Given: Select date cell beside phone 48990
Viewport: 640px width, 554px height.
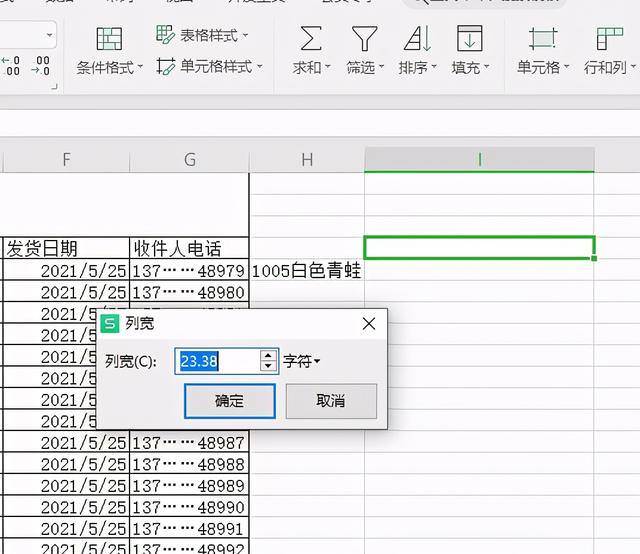Looking at the screenshot, I should [66, 507].
